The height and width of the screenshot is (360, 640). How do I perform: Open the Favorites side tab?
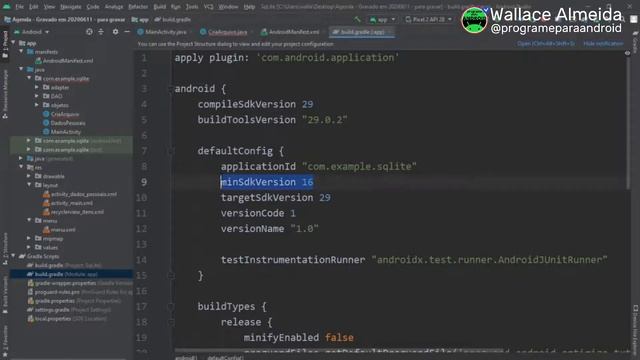coord(5,342)
